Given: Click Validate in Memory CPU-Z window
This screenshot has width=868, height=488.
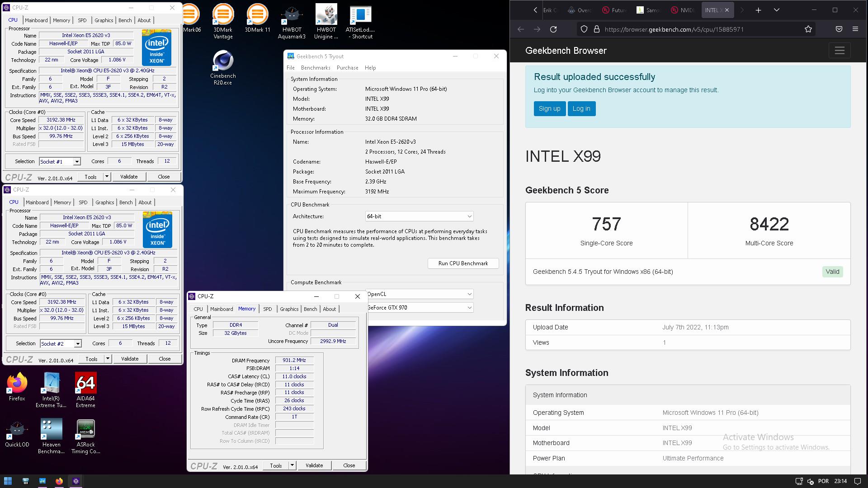Looking at the screenshot, I should click(314, 465).
